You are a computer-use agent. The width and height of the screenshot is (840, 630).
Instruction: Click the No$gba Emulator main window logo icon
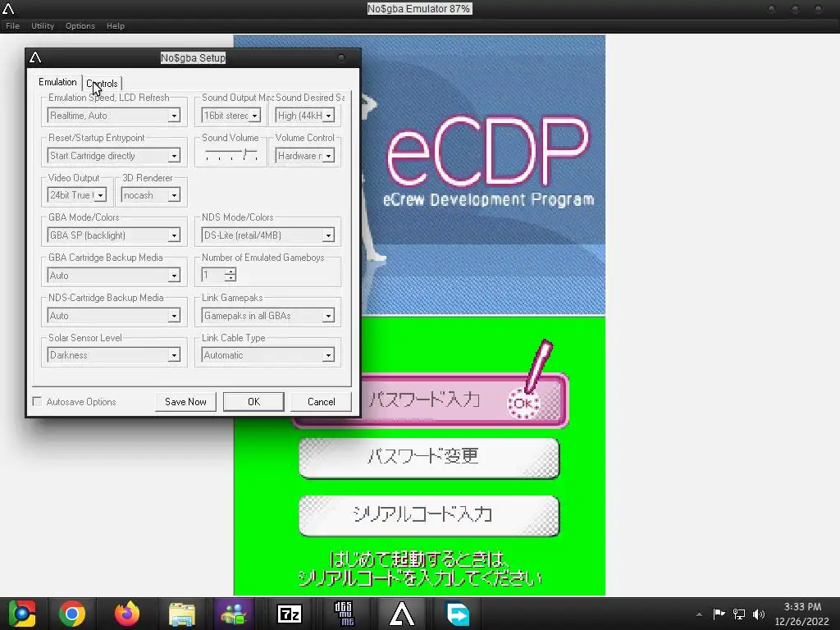pyautogui.click(x=8, y=8)
